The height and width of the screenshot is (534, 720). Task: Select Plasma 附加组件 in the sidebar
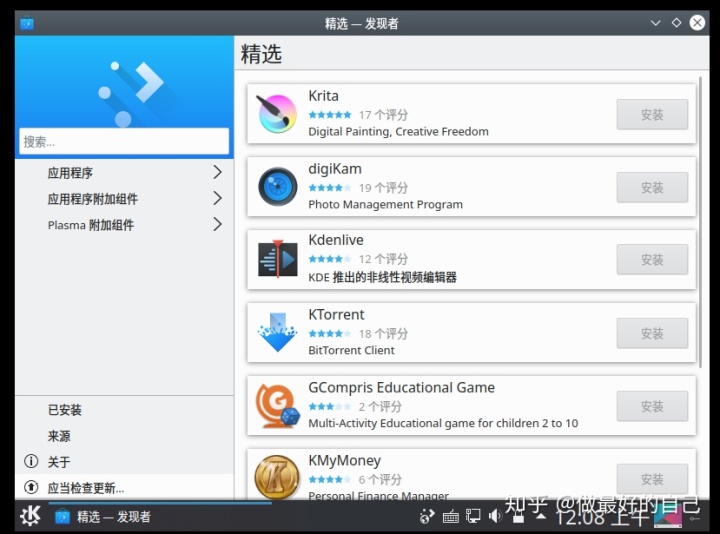point(124,225)
